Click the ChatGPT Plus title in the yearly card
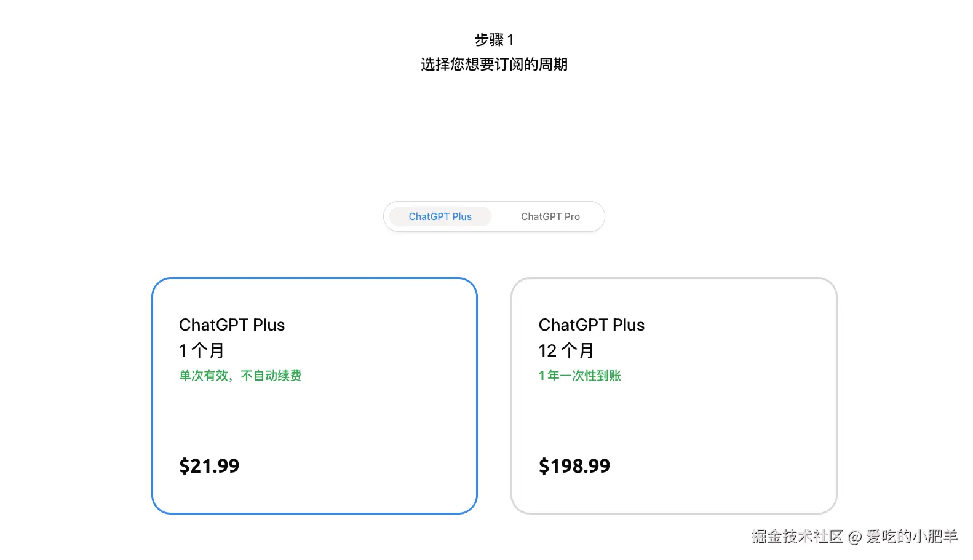 tap(591, 325)
